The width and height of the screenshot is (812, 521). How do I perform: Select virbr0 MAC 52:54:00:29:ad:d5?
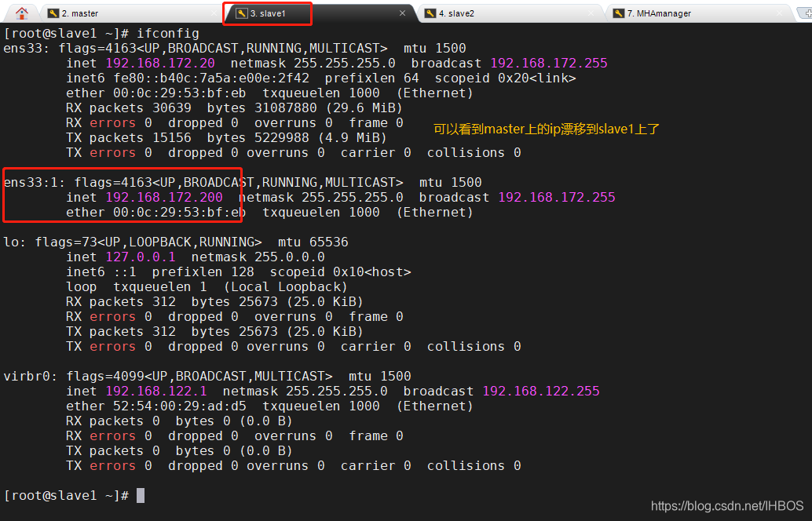(x=180, y=406)
